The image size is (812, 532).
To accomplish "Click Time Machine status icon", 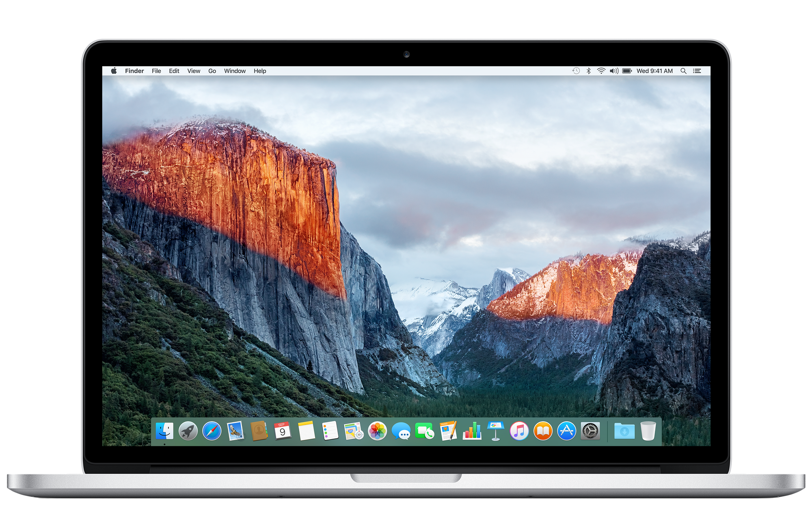I will point(576,71).
